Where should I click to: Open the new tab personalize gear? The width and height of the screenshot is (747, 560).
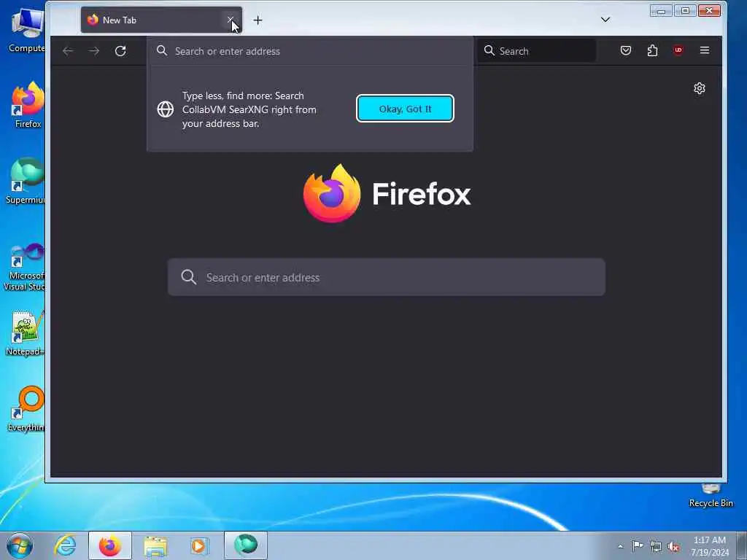coord(700,88)
